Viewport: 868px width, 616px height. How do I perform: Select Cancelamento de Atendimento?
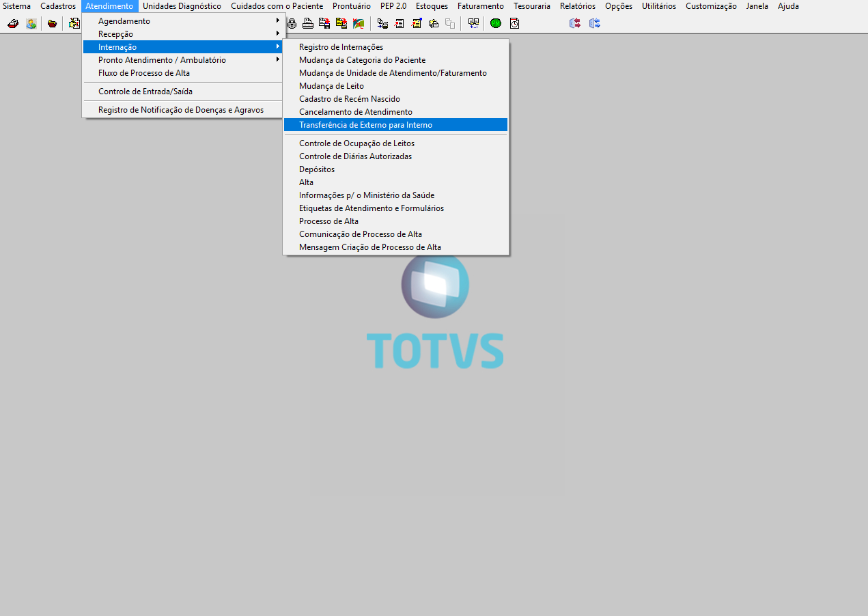pyautogui.click(x=395, y=112)
